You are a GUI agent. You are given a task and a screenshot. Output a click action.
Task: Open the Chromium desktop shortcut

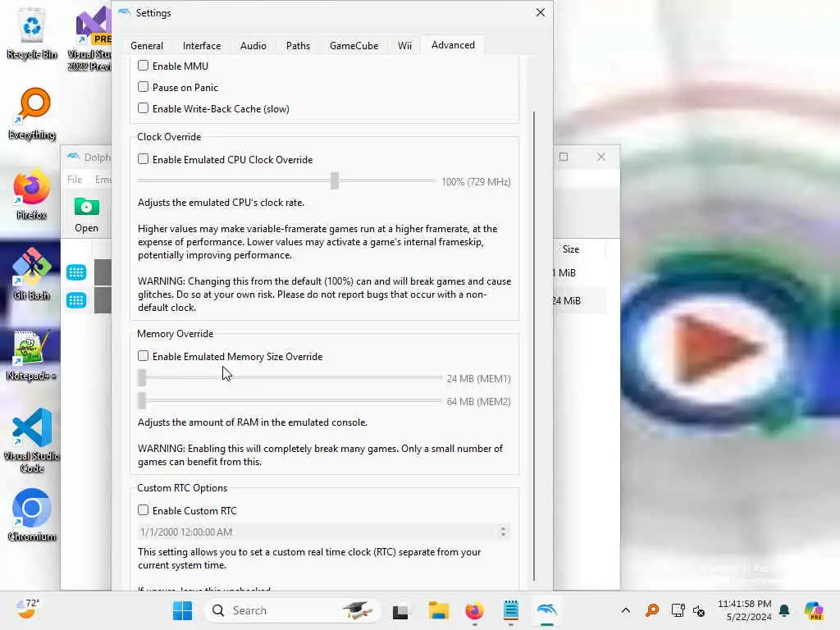[32, 515]
